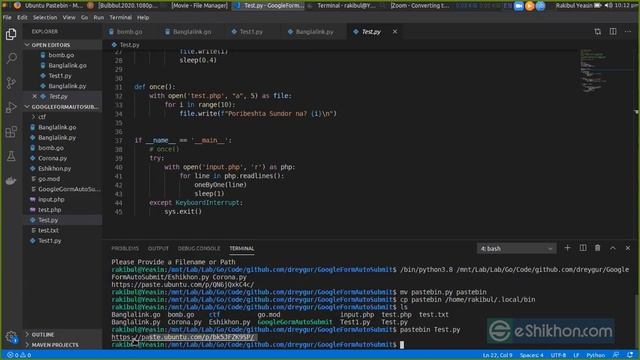Click the orange media player tray icon
The image size is (640, 360).
pos(530,6)
